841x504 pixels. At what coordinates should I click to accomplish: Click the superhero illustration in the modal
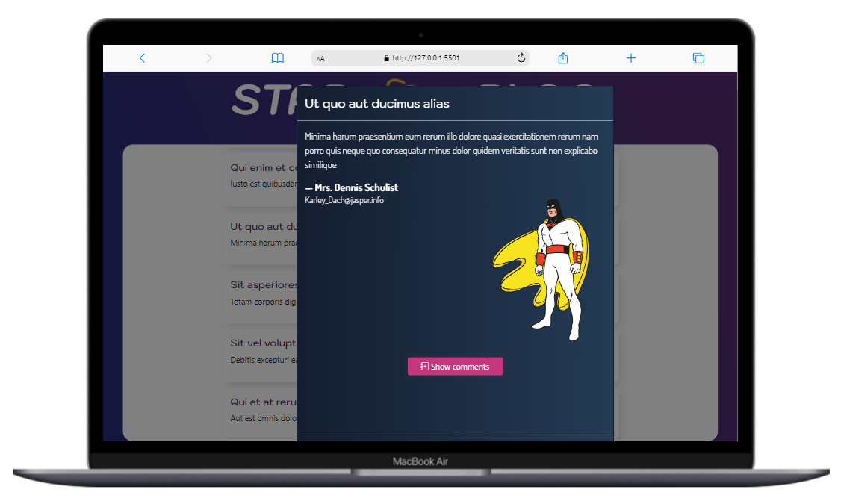(541, 270)
